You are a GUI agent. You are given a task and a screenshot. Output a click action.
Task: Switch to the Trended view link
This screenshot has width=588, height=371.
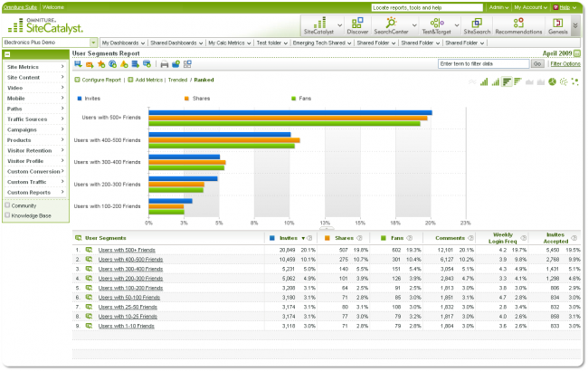(177, 80)
